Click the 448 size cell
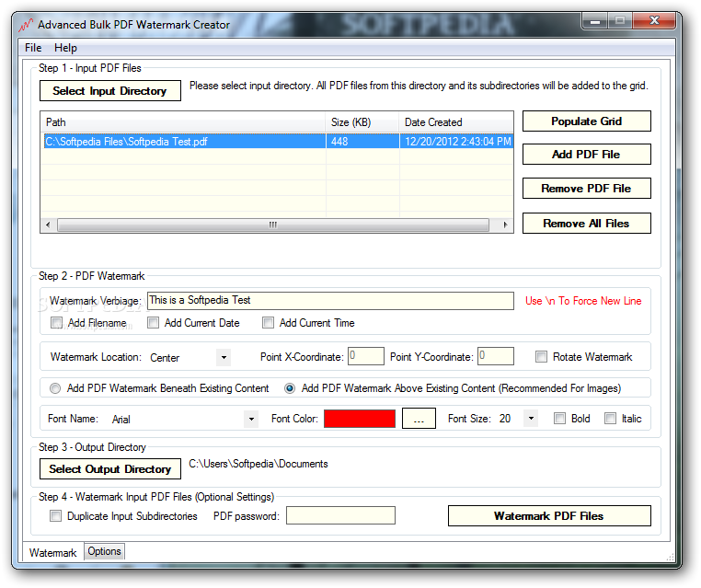 point(362,142)
